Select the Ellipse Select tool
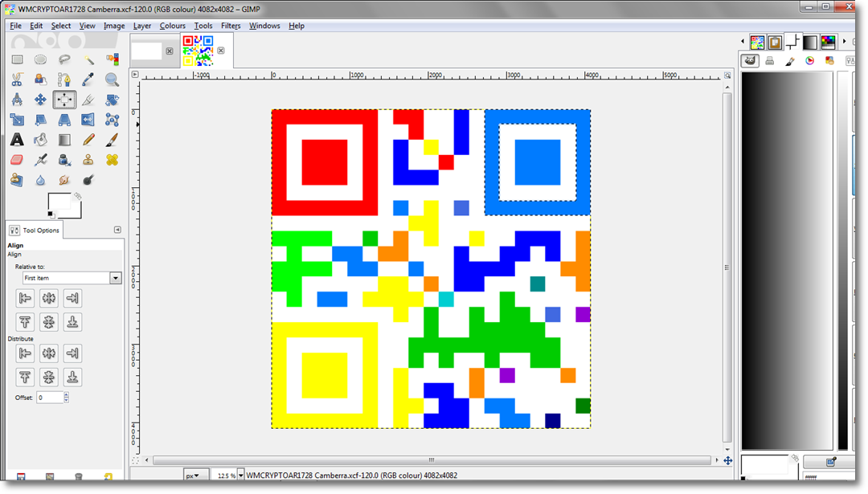This screenshot has height=494, width=868. pyautogui.click(x=40, y=59)
